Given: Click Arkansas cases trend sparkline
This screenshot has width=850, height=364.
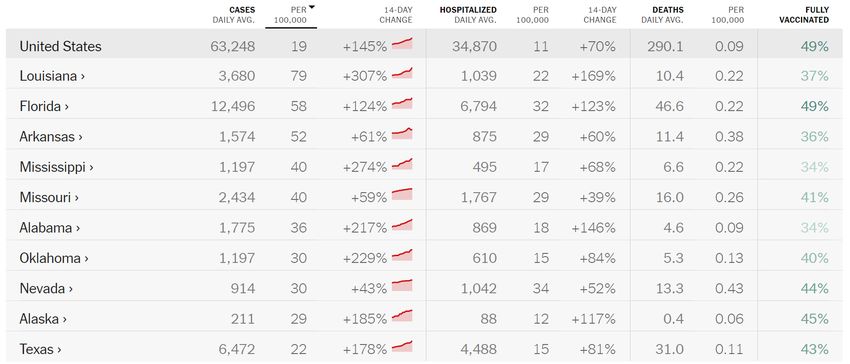Looking at the screenshot, I should [x=402, y=134].
